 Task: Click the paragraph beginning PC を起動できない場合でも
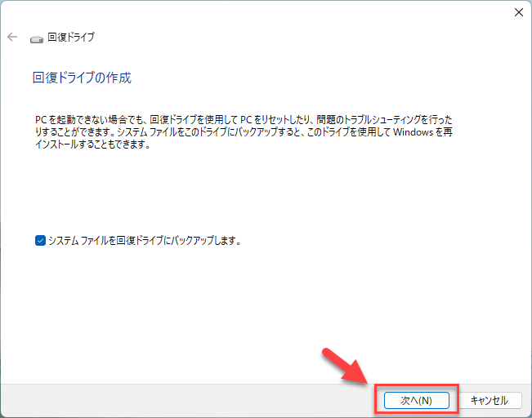point(244,132)
